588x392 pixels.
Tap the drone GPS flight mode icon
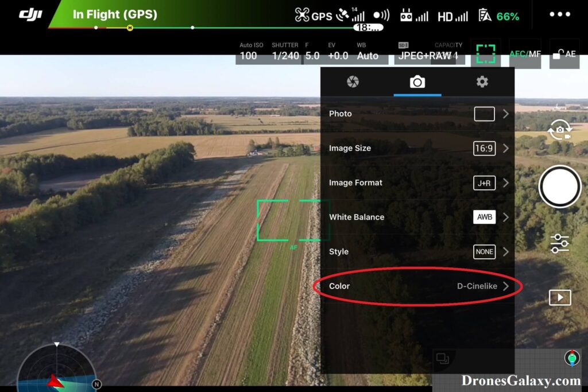(x=314, y=15)
